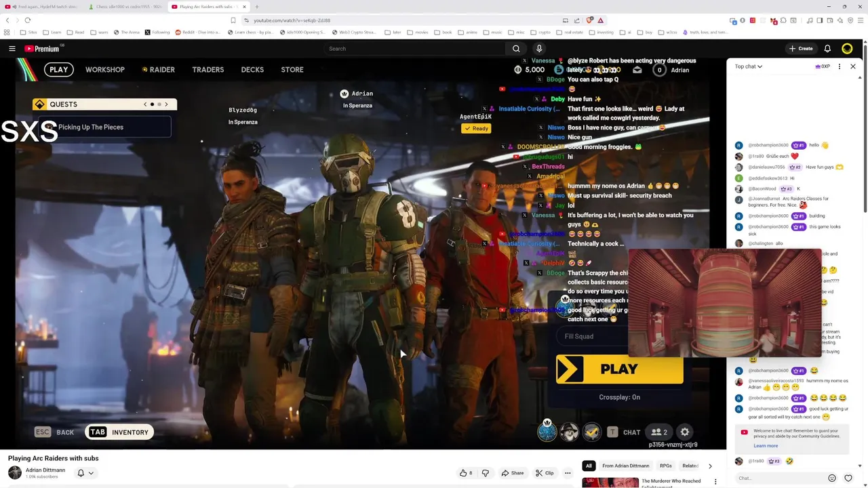
Task: Open the YouTube notifications bell
Action: (x=827, y=49)
